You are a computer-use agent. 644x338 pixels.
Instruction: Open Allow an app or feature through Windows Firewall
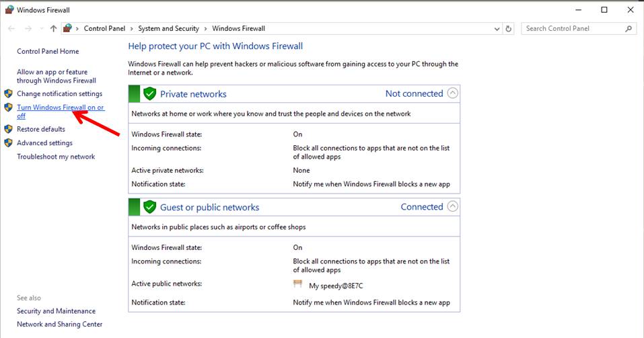click(57, 77)
